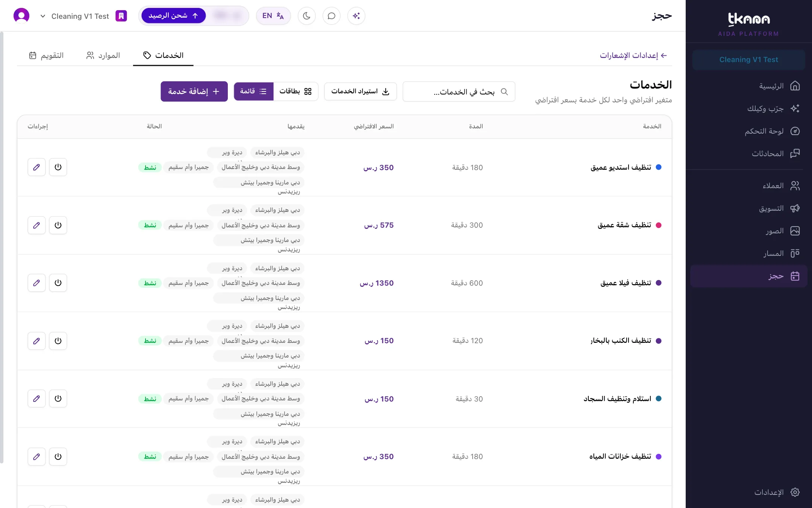Open الرئيسية home in the sidebar
Viewport: 812px width, 508px height.
pyautogui.click(x=748, y=86)
